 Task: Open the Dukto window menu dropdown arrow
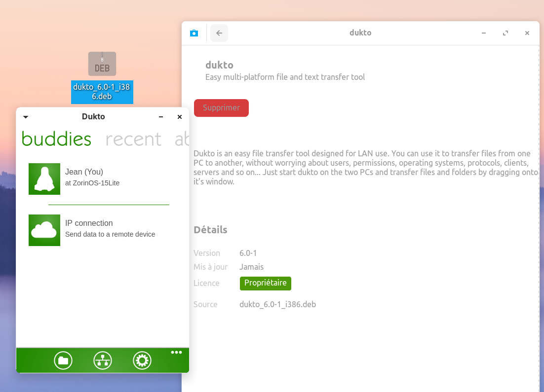26,117
